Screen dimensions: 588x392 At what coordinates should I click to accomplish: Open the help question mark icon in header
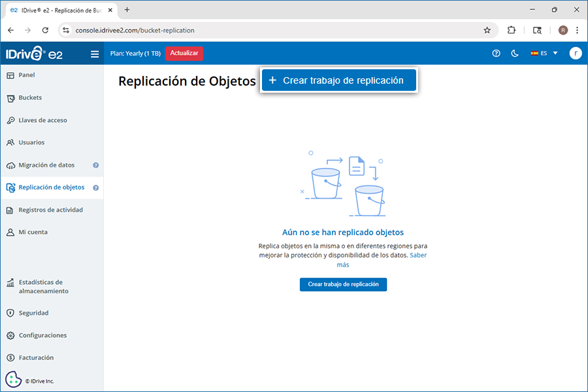pos(496,54)
